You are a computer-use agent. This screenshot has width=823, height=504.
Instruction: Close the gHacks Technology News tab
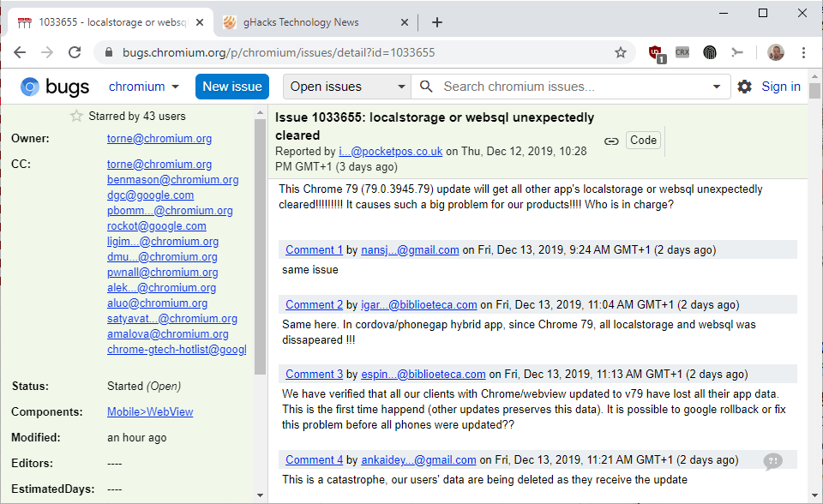pyautogui.click(x=404, y=22)
